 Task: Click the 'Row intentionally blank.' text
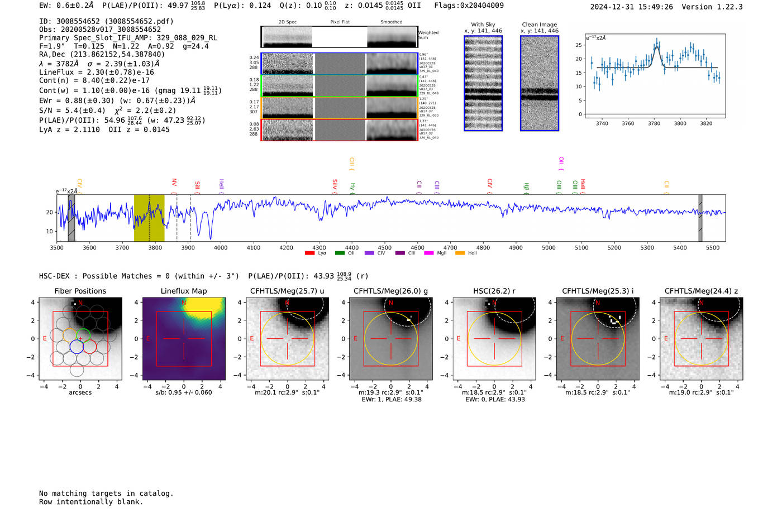pyautogui.click(x=91, y=502)
